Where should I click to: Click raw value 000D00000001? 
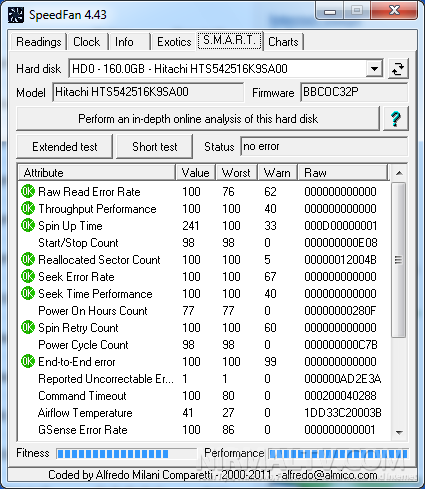(x=340, y=226)
